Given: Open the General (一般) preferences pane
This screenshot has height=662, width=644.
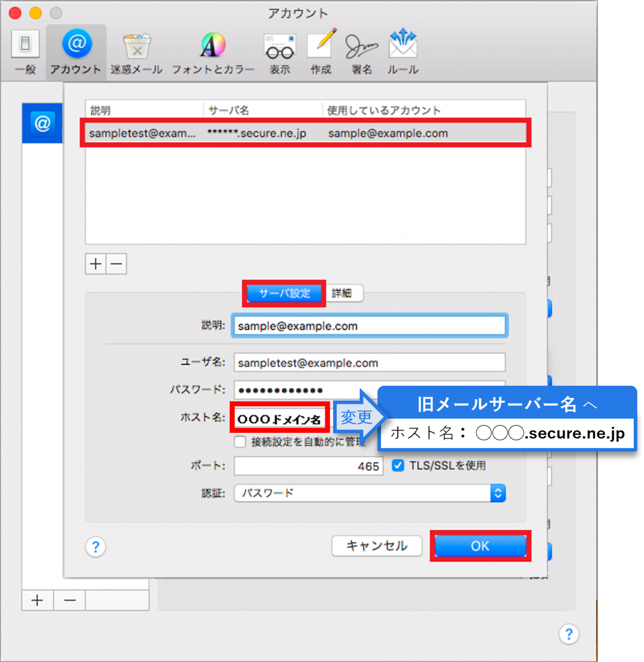Looking at the screenshot, I should point(25,52).
